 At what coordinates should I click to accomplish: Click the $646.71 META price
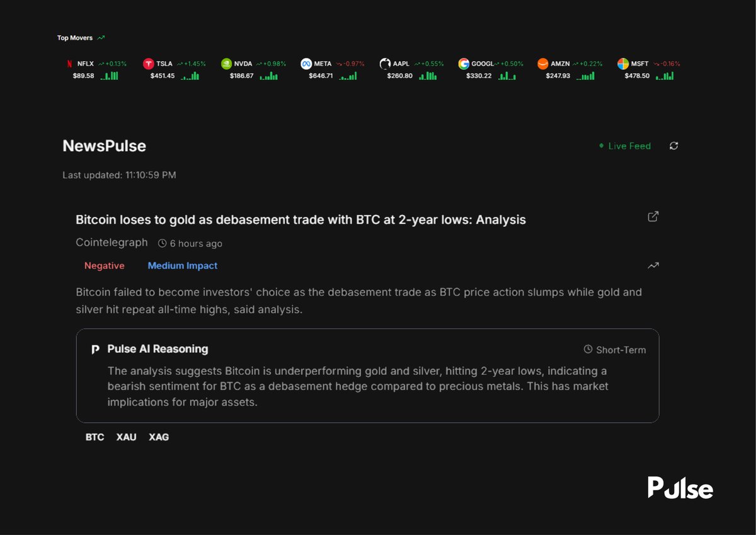click(x=321, y=76)
